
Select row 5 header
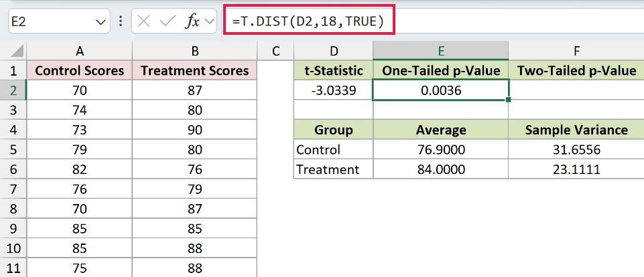tap(13, 149)
